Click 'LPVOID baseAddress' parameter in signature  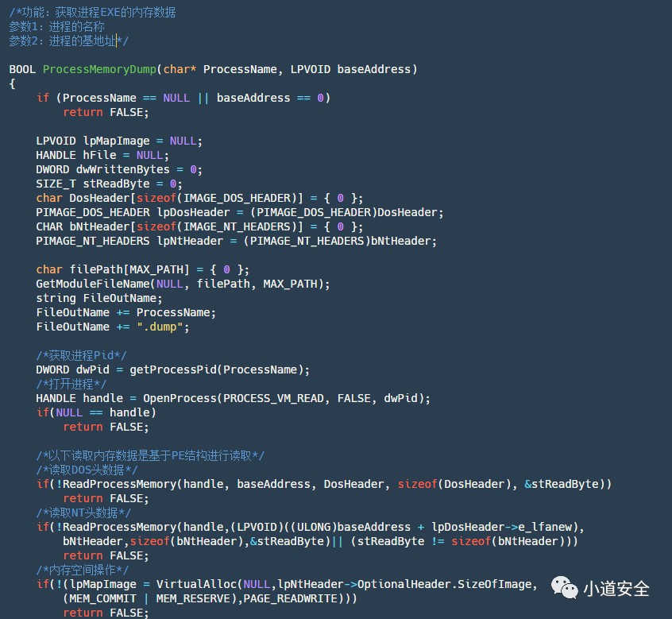tap(350, 69)
